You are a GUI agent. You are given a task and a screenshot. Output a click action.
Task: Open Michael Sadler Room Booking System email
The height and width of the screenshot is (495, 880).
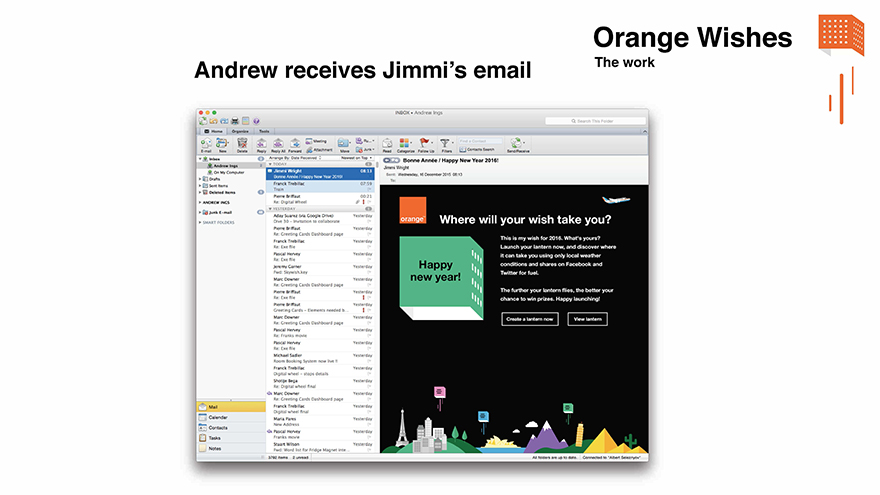coord(320,358)
